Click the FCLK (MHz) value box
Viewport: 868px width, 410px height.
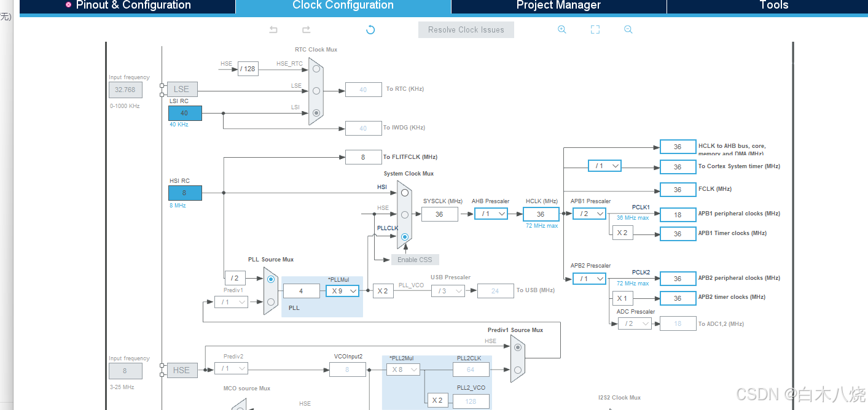(678, 190)
